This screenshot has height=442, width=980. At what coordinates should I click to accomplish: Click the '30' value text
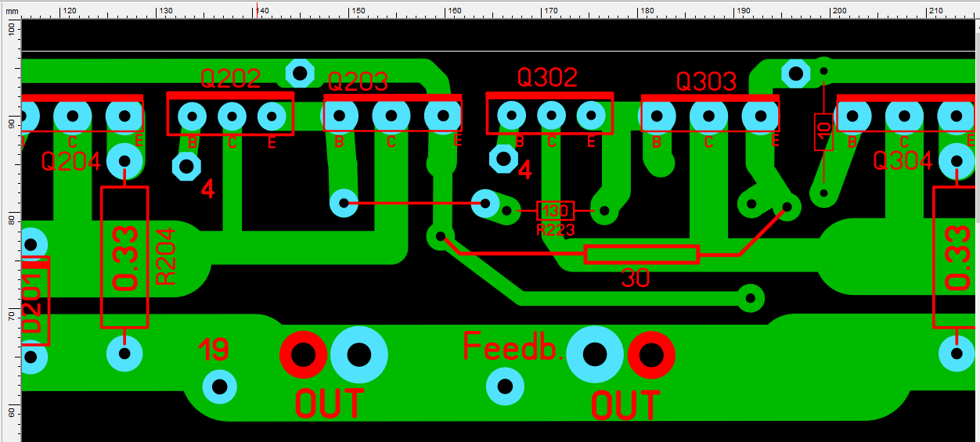[x=636, y=278]
